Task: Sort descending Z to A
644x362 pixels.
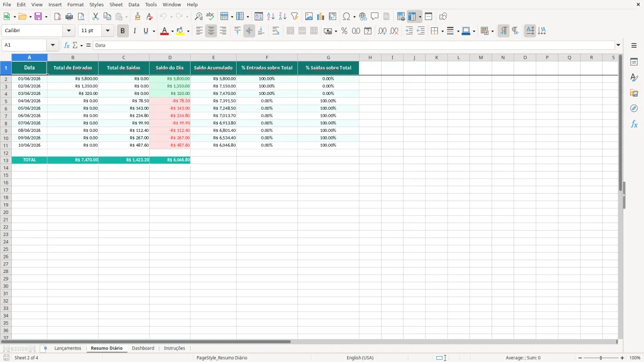Action: click(x=283, y=17)
